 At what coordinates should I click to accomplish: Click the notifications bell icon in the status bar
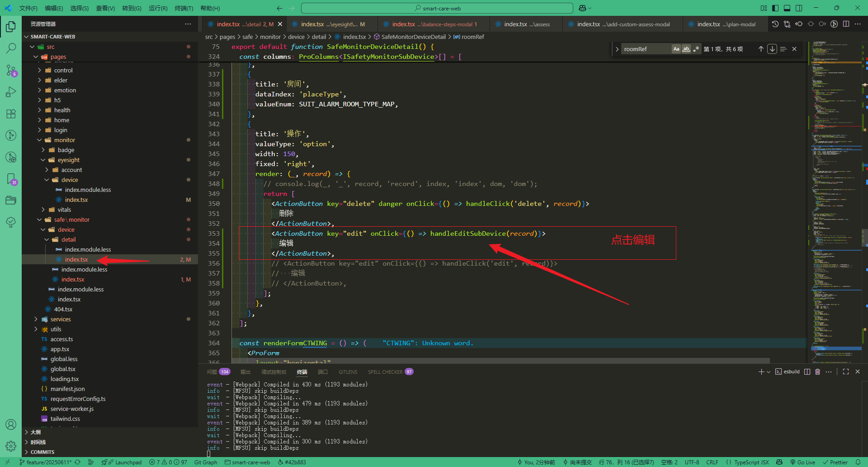[858, 462]
